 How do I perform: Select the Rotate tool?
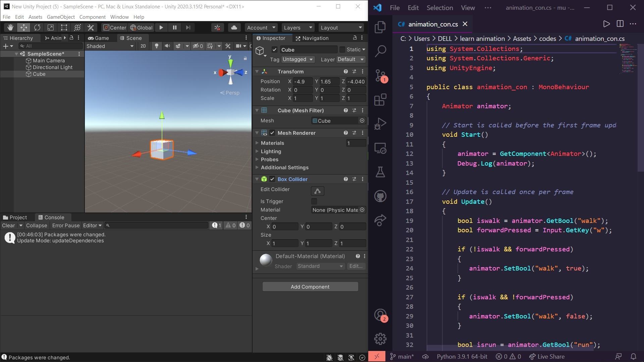click(37, 27)
